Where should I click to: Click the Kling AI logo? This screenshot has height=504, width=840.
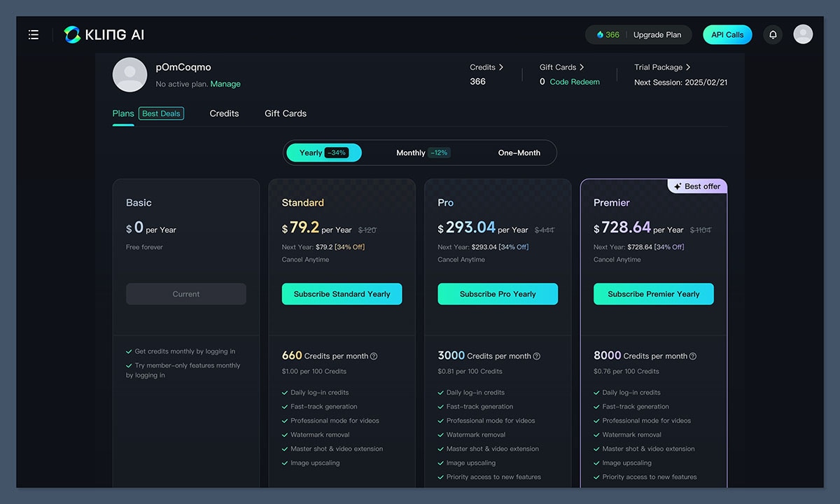(104, 34)
